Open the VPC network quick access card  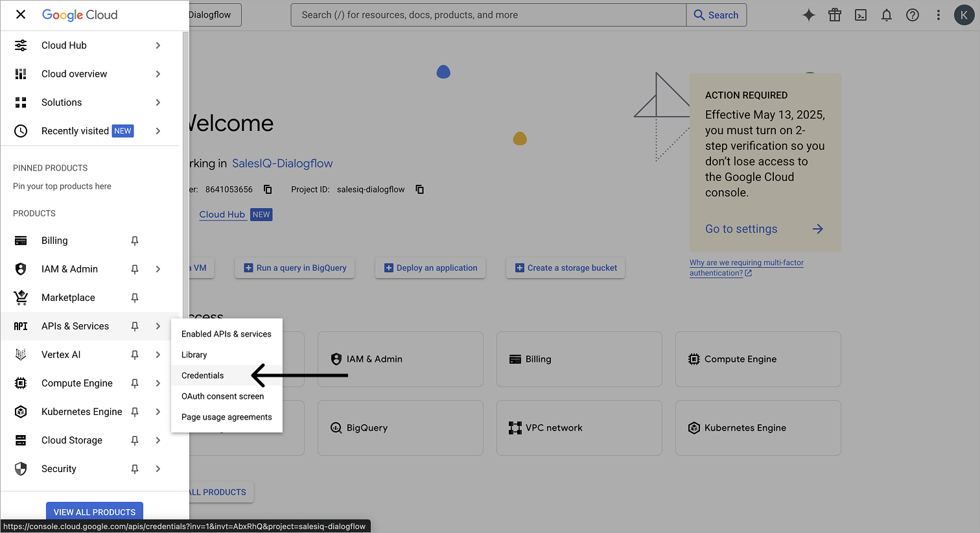(579, 428)
